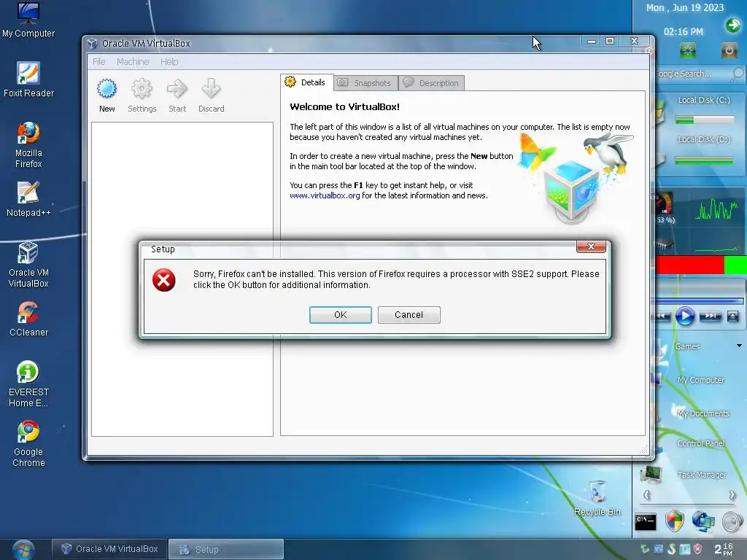747x560 pixels.
Task: Click the Windows security shield icon in sidebar
Action: [x=675, y=521]
